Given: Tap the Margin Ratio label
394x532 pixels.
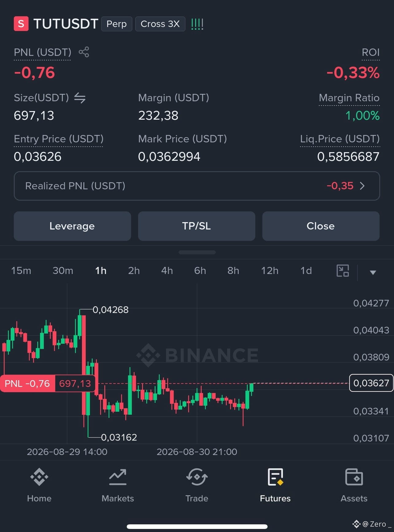Looking at the screenshot, I should [x=349, y=98].
